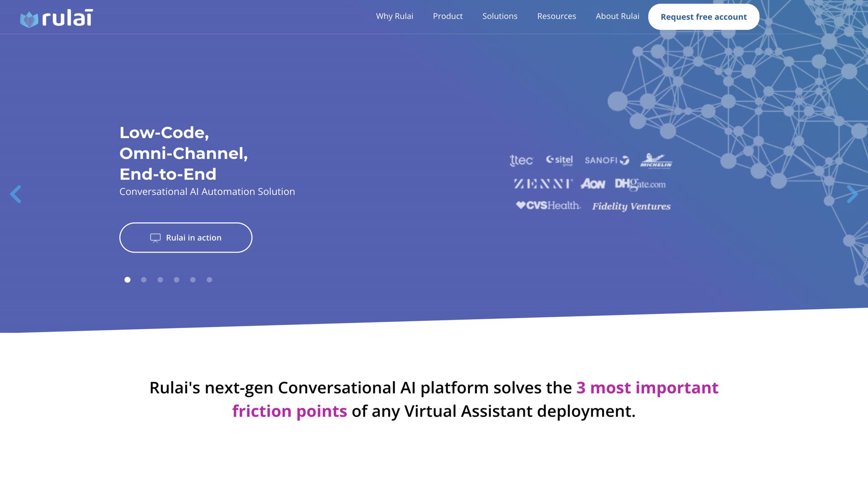Image resolution: width=868 pixels, height=488 pixels.
Task: Select the fourth carousel slide dot
Action: 177,280
